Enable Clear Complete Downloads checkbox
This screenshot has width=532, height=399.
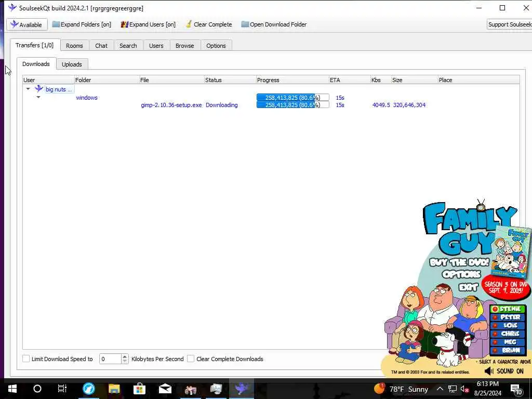191,358
